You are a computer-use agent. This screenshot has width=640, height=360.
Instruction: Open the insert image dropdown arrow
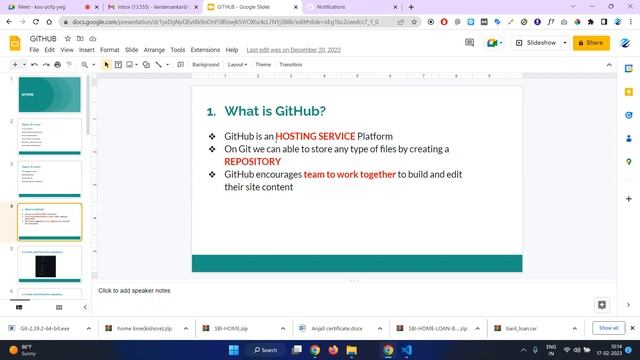(x=136, y=64)
